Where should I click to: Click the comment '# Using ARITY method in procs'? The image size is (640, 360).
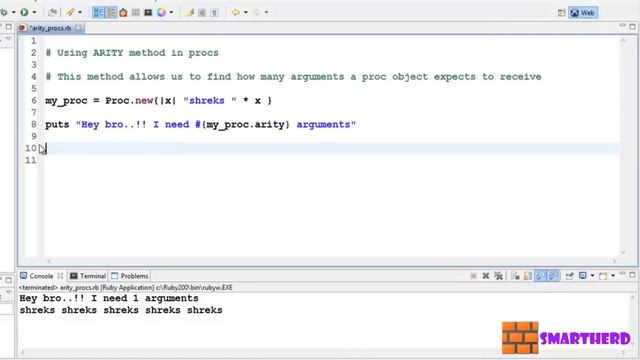[x=132, y=53]
